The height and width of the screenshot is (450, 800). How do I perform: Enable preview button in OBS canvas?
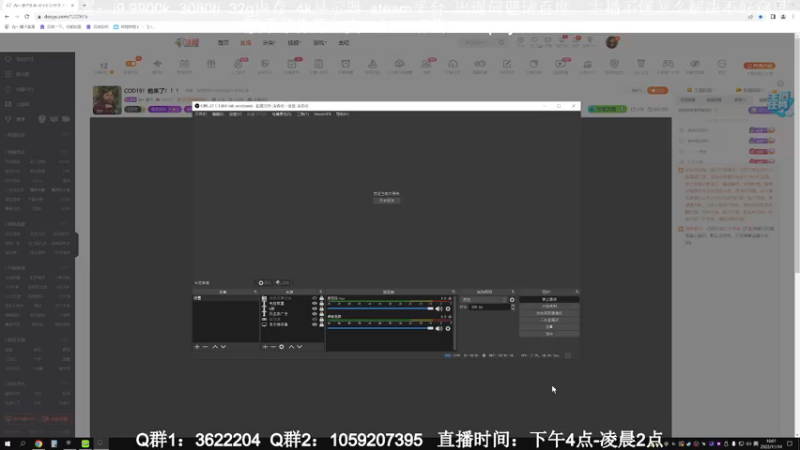[x=387, y=201]
